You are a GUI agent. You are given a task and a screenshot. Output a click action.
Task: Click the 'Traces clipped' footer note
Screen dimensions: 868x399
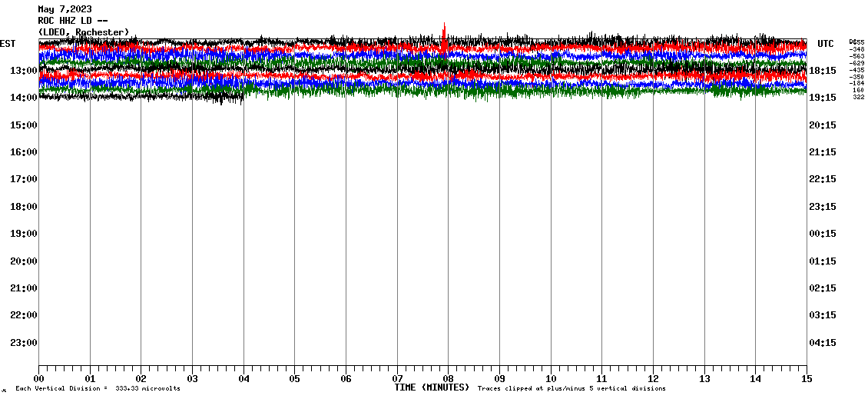[x=571, y=389]
